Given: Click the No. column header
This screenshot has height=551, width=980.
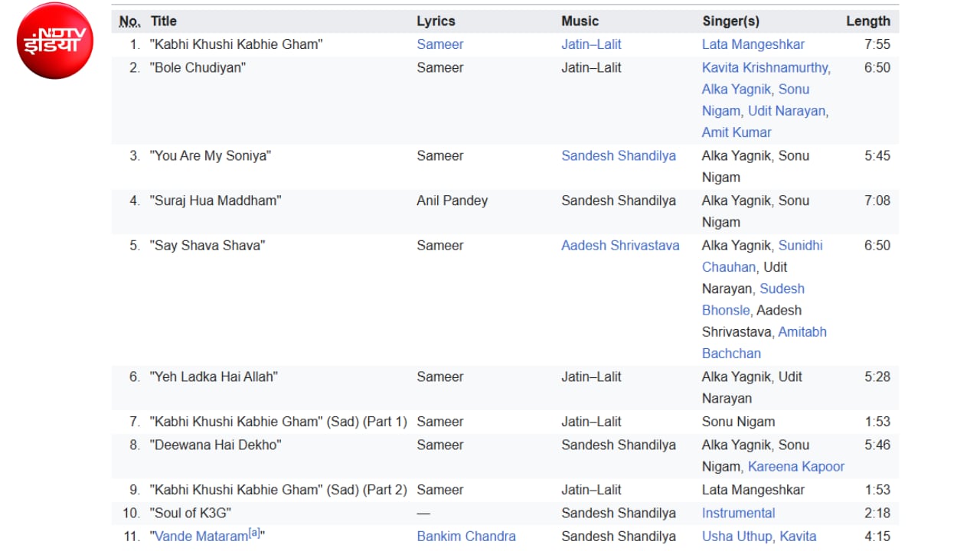Looking at the screenshot, I should coord(130,21).
